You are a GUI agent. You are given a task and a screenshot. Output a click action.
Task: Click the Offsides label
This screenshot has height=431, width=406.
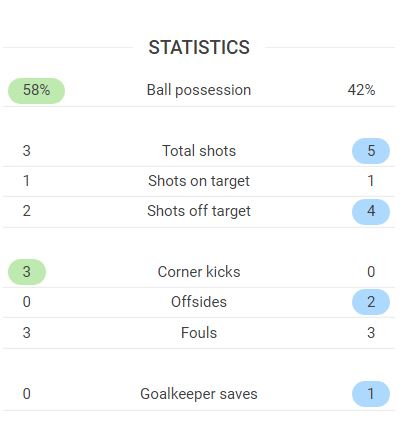199,302
